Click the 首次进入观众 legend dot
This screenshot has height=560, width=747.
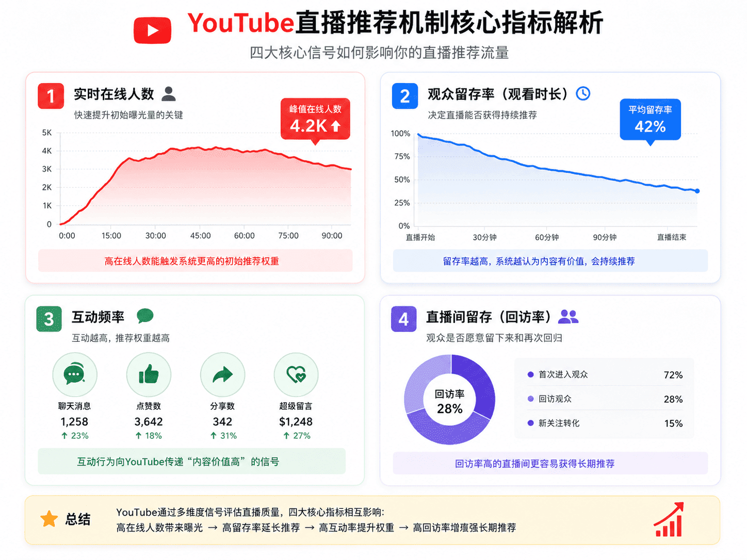coord(530,375)
